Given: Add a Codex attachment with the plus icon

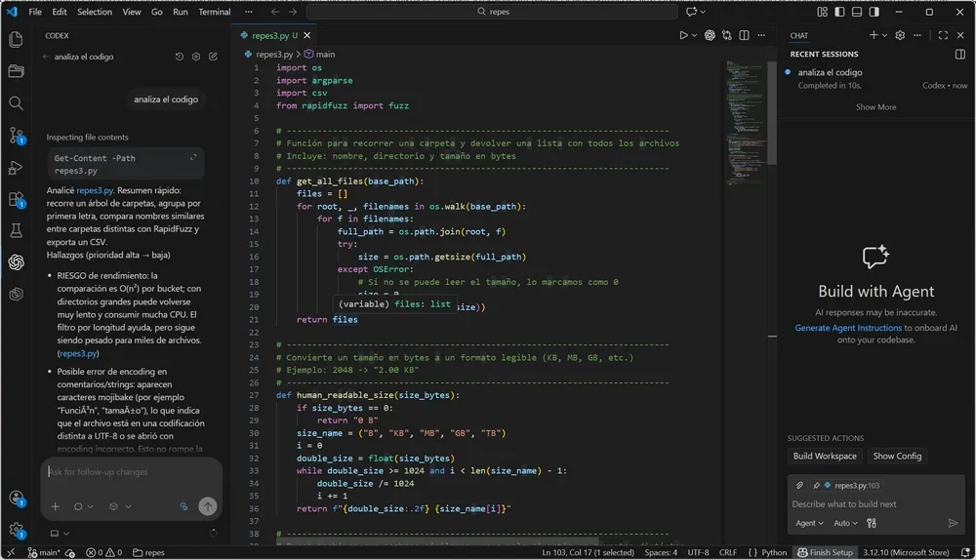Looking at the screenshot, I should coord(56,506).
